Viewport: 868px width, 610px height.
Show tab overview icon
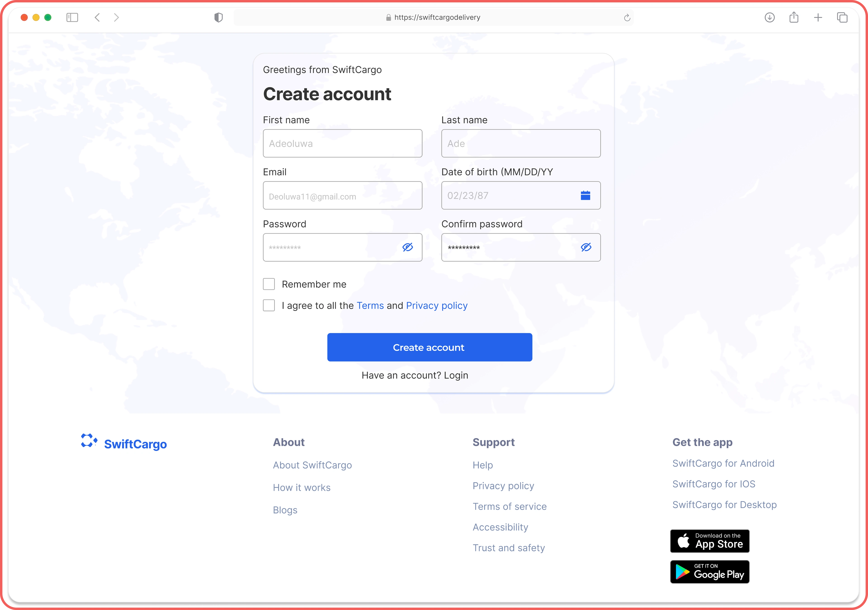(842, 17)
